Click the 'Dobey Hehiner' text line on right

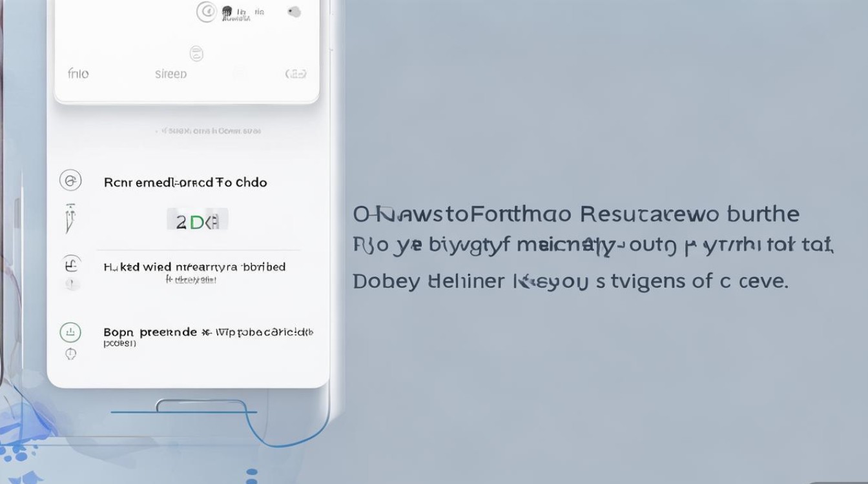tap(570, 281)
